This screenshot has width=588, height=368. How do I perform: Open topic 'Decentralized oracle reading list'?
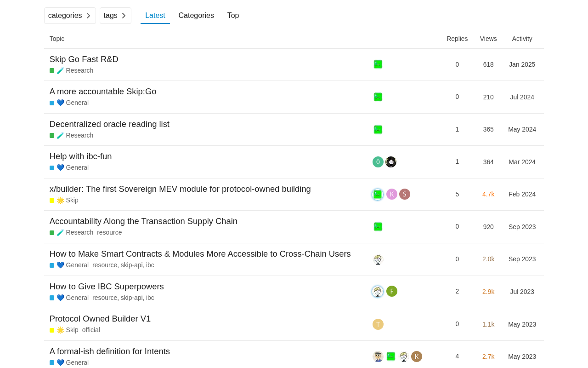pos(109,124)
